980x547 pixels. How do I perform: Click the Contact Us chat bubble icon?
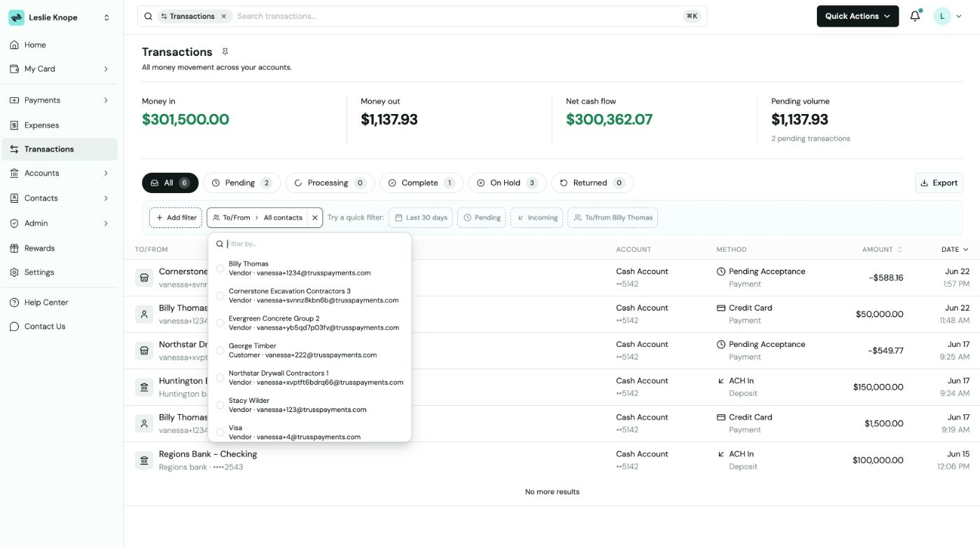point(14,327)
